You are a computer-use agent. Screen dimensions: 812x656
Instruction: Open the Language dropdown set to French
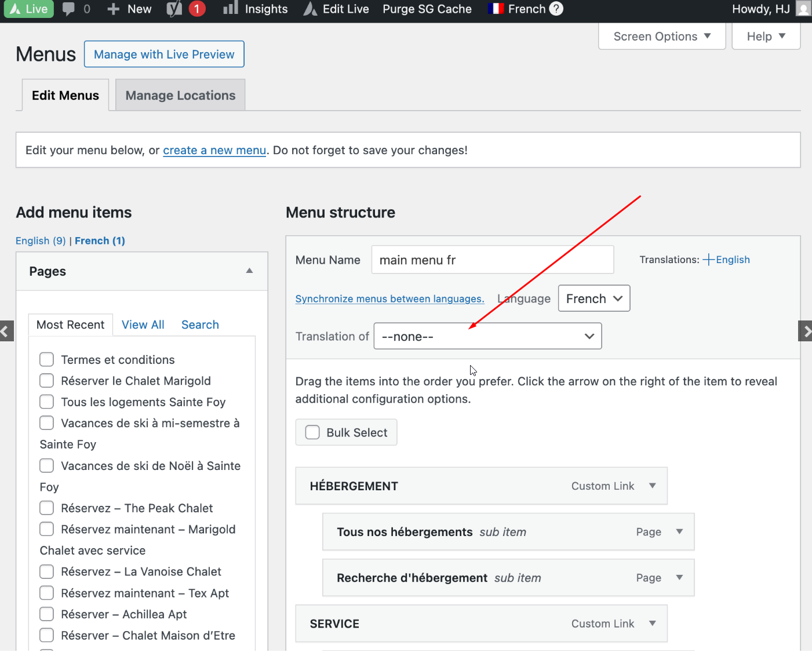pos(593,298)
